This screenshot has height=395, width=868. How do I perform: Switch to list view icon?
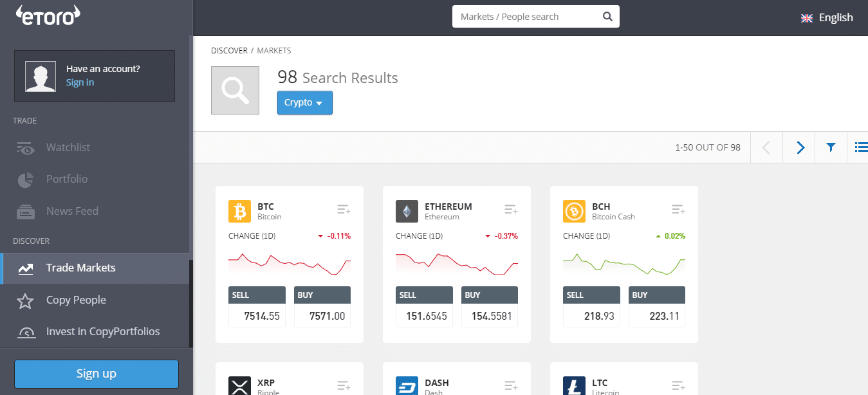click(x=860, y=148)
